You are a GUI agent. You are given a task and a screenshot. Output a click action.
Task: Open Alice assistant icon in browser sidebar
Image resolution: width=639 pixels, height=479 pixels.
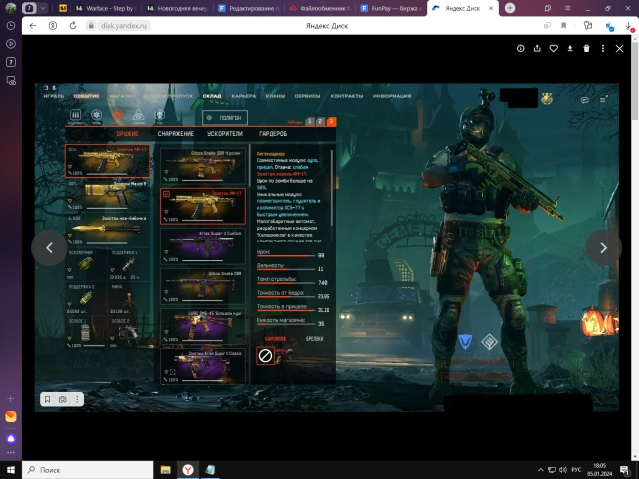tap(11, 437)
